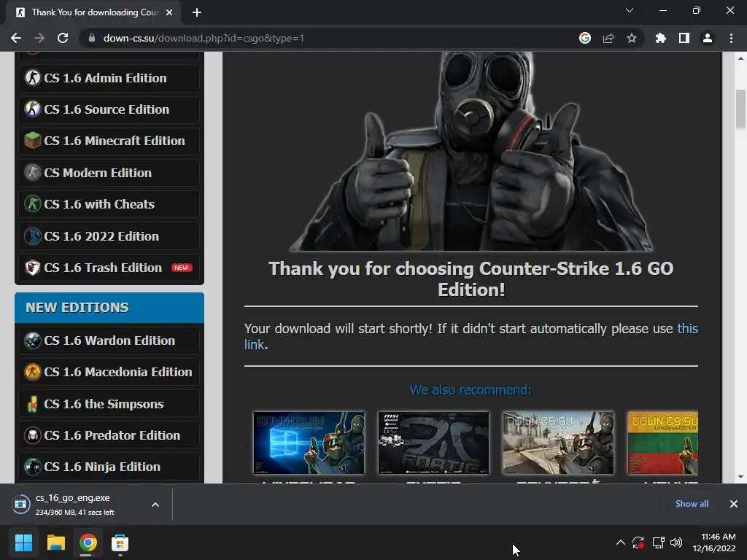Open the Chrome three-dot menu

coord(731,38)
